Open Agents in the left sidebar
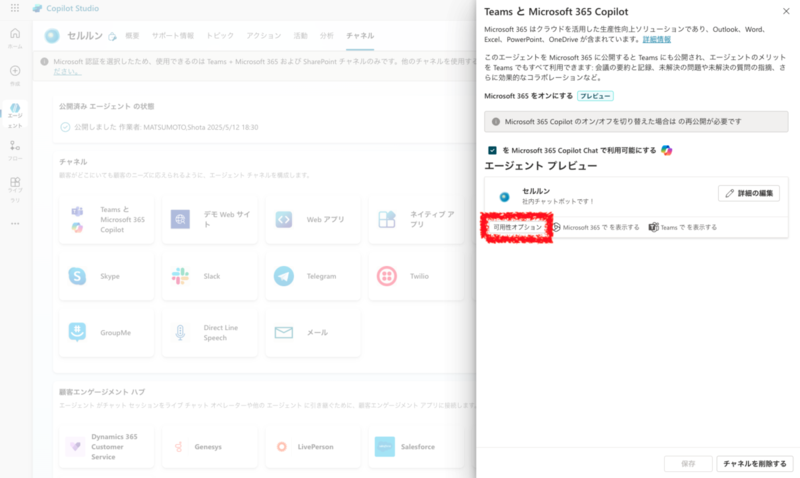800x478 pixels. [15, 115]
